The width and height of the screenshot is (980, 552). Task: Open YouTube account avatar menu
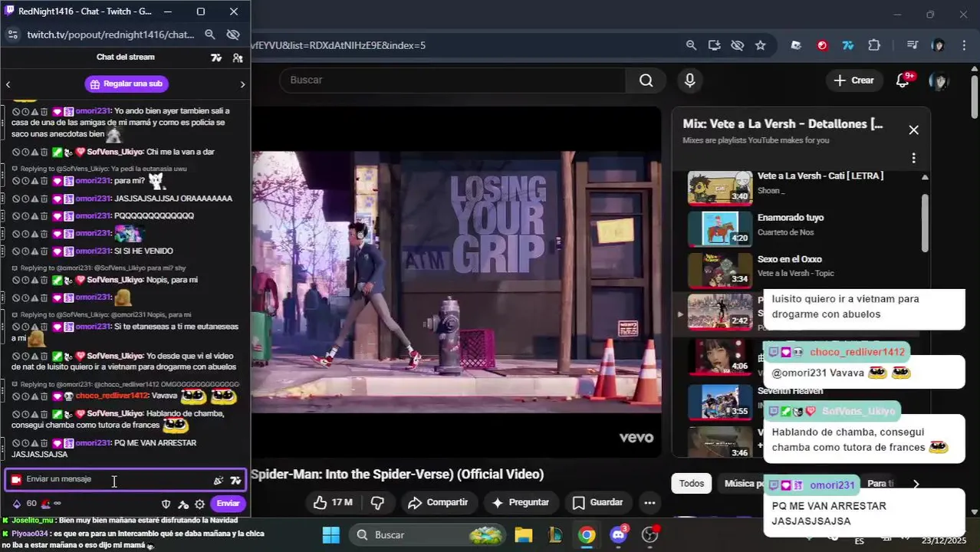click(x=939, y=80)
